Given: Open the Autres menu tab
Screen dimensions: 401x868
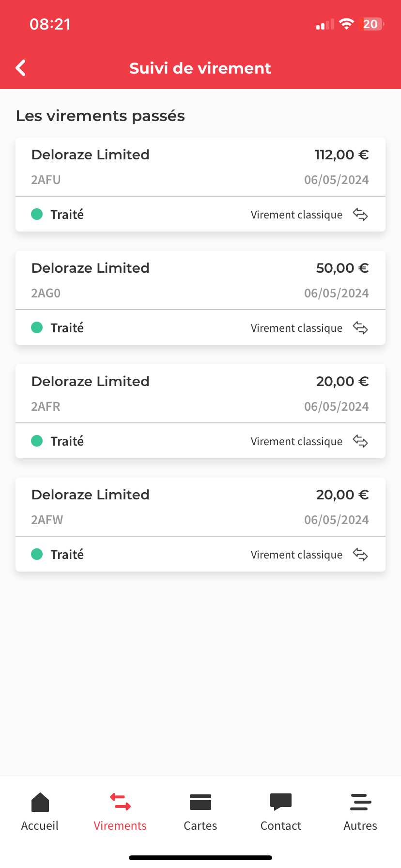Looking at the screenshot, I should (x=360, y=811).
